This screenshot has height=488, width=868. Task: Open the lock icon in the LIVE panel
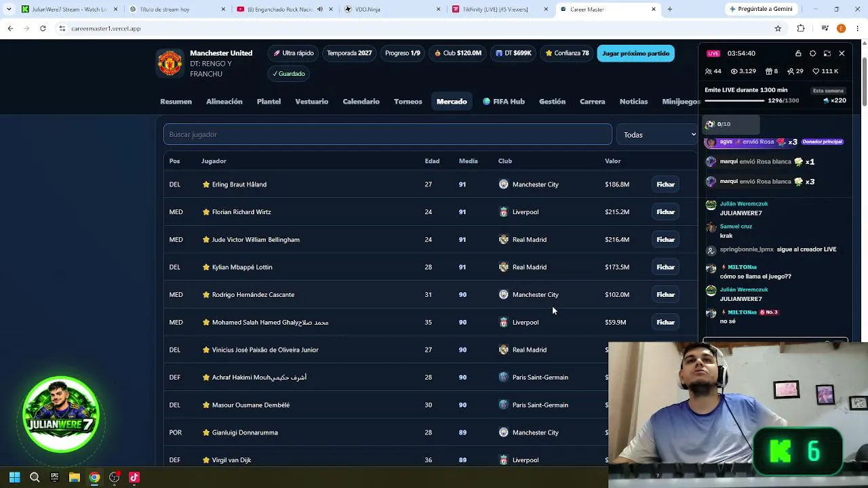[798, 54]
